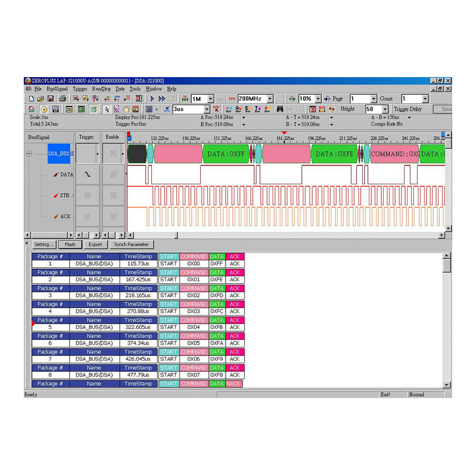476x476 pixels.
Task: Create a new file with the blank page icon
Action: click(31, 99)
